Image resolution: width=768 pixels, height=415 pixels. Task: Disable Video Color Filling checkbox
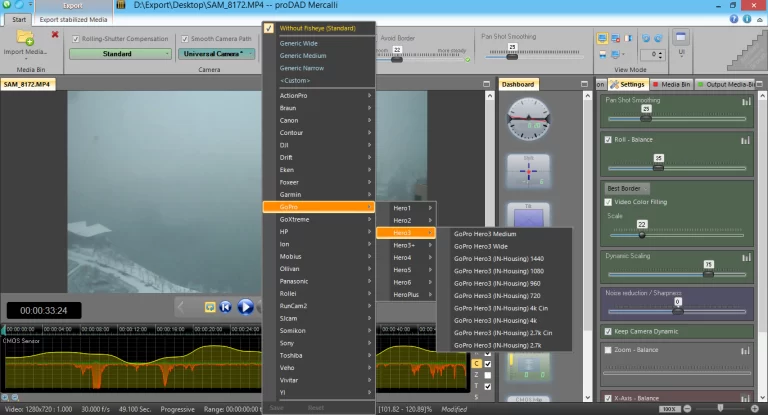coord(608,202)
